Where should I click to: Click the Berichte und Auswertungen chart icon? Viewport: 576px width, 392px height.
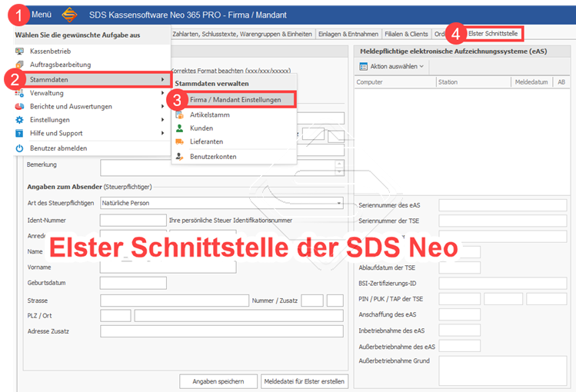pos(19,106)
